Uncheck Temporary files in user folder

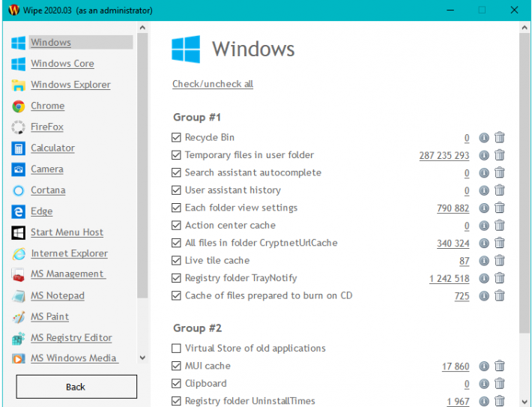tap(176, 155)
